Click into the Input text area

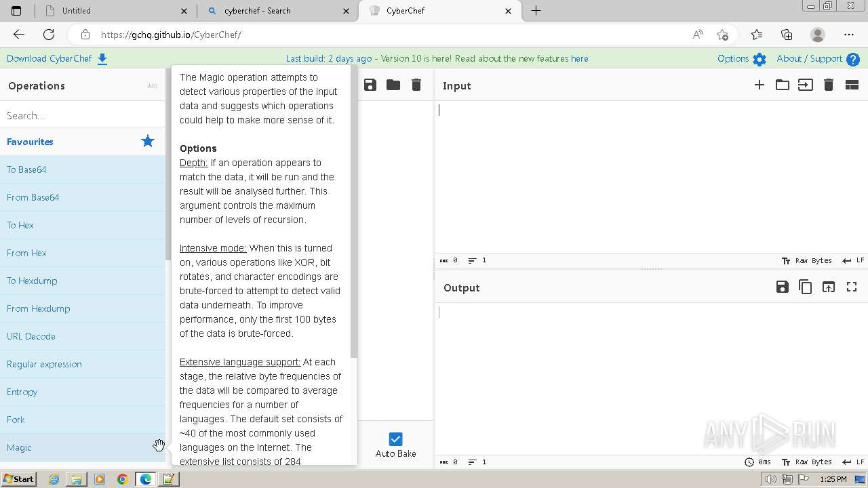point(651,178)
